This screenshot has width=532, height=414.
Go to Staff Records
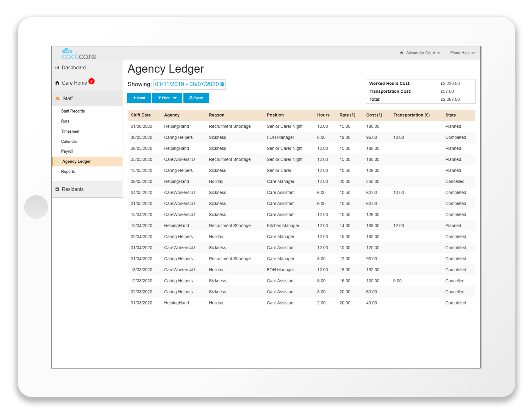click(73, 111)
